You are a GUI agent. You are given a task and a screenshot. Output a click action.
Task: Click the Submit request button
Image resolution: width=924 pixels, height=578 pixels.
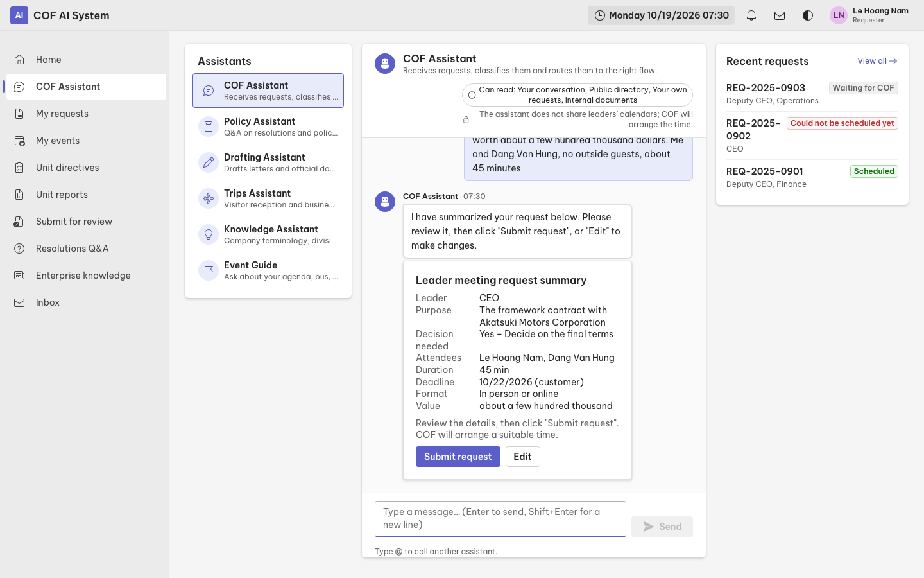(x=458, y=457)
